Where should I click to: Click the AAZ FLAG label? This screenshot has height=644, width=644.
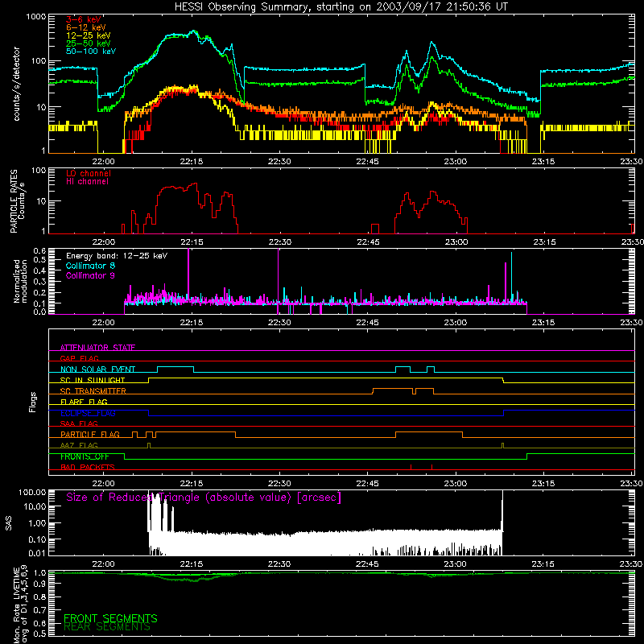(x=79, y=445)
